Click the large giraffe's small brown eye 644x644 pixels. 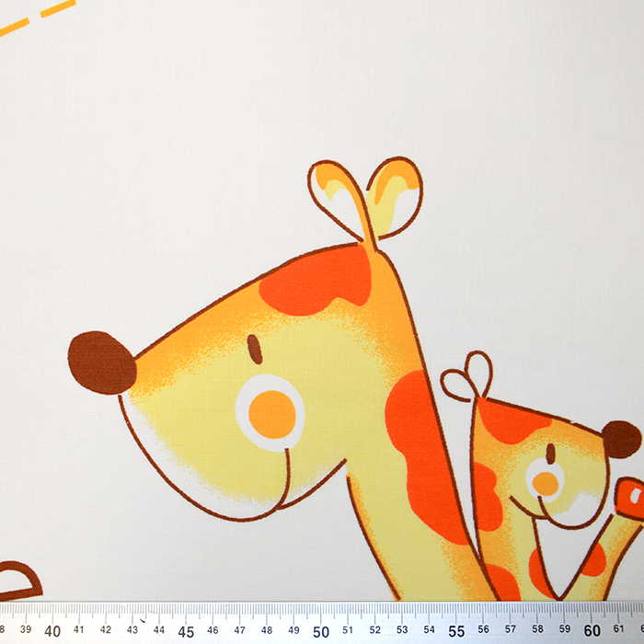click(x=254, y=349)
